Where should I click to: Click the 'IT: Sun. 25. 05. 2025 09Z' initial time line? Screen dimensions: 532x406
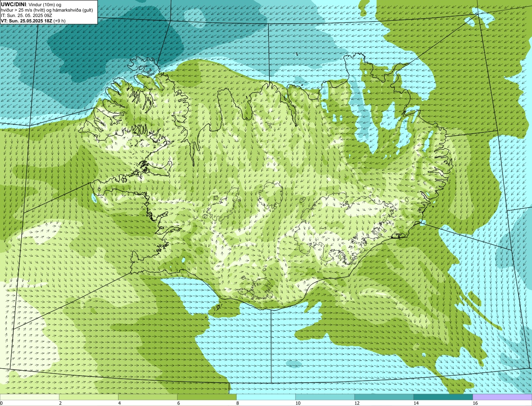pos(27,15)
